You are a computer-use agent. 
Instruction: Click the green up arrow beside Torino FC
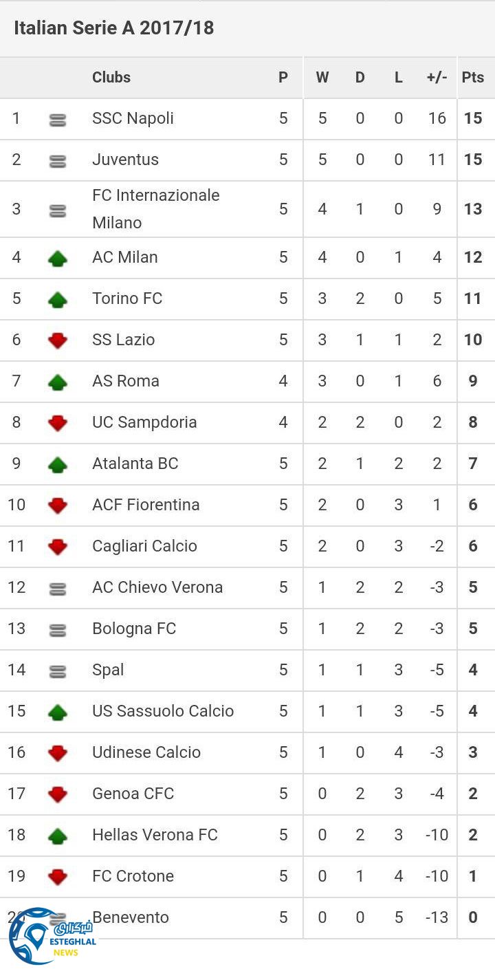(x=58, y=300)
